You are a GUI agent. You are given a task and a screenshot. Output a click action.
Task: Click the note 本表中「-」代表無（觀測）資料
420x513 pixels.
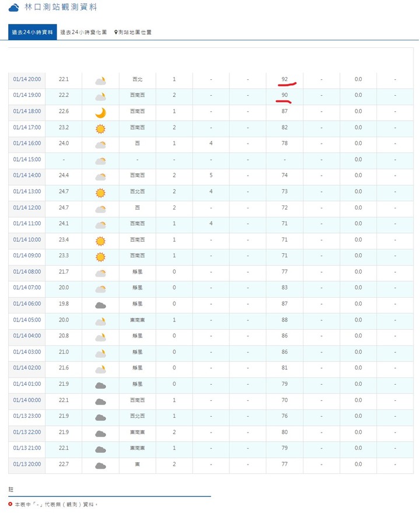56,504
